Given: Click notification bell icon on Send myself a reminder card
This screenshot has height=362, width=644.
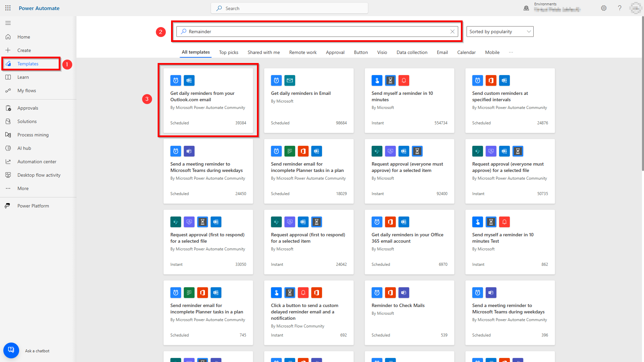Looking at the screenshot, I should point(404,80).
